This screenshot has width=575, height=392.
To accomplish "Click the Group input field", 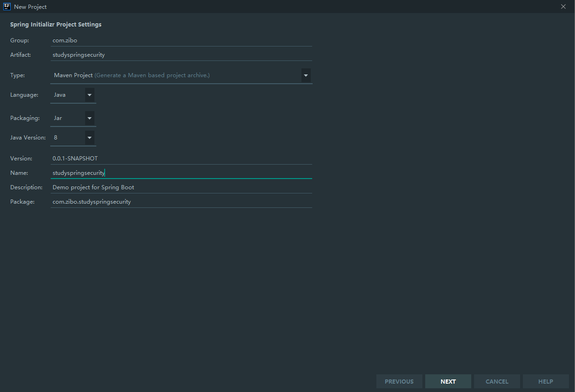I will point(181,40).
